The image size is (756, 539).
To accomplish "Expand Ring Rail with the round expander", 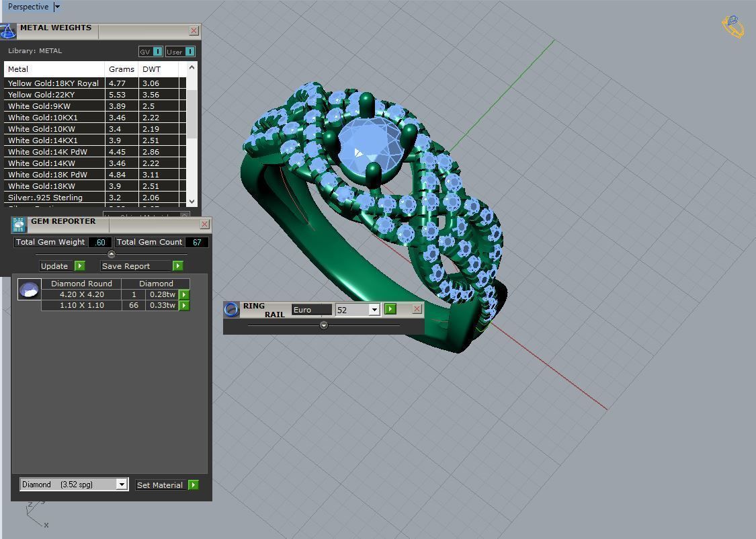I will coord(324,325).
